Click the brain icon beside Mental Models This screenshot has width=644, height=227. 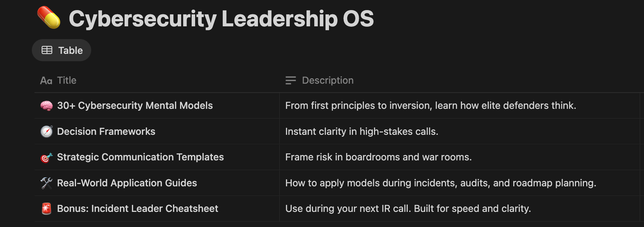[47, 106]
